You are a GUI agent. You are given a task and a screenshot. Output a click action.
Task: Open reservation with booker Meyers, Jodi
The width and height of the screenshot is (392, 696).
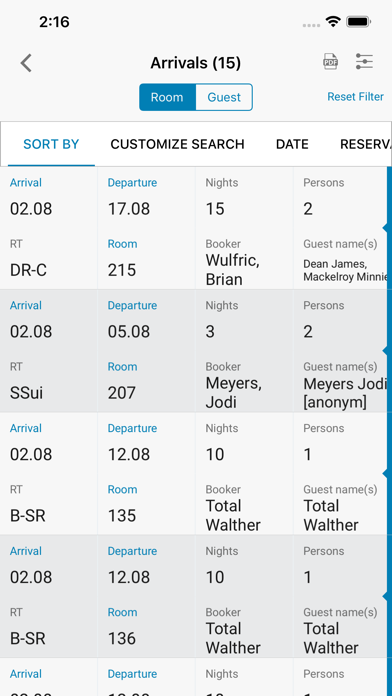coord(234,392)
